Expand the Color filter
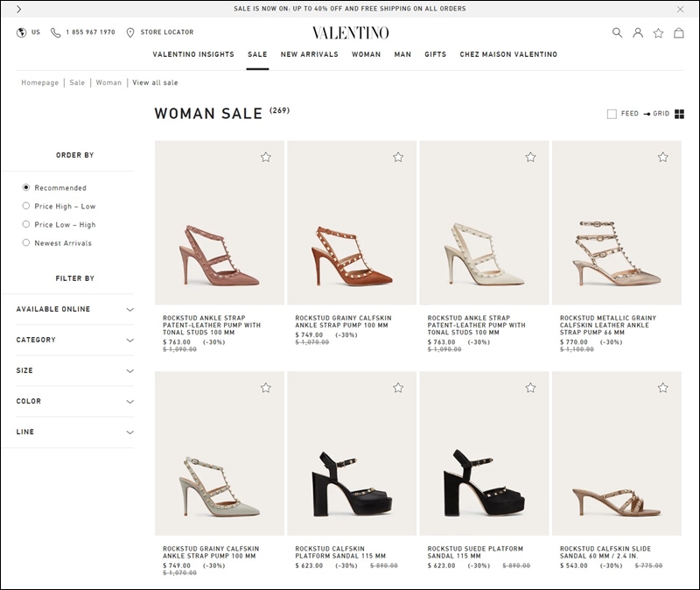This screenshot has width=700, height=590. pos(75,401)
